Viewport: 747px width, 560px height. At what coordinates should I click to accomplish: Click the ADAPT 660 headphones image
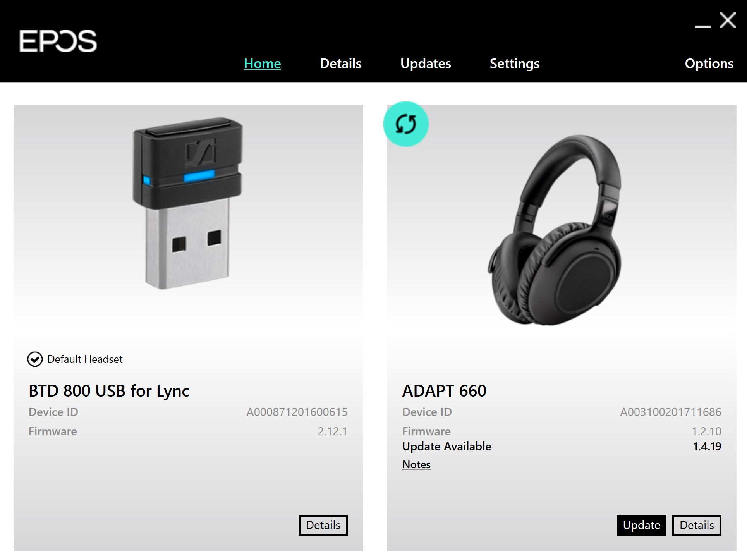tap(555, 230)
